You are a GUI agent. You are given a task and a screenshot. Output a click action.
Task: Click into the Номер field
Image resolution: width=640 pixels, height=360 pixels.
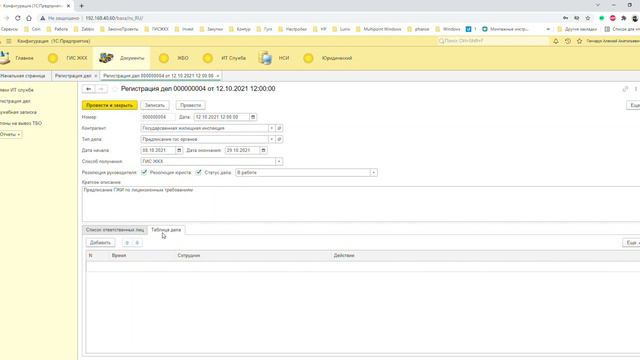(x=158, y=117)
